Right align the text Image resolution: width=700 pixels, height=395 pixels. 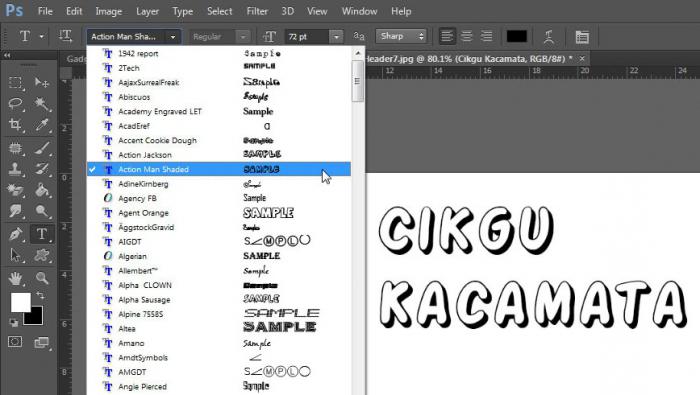tap(487, 36)
